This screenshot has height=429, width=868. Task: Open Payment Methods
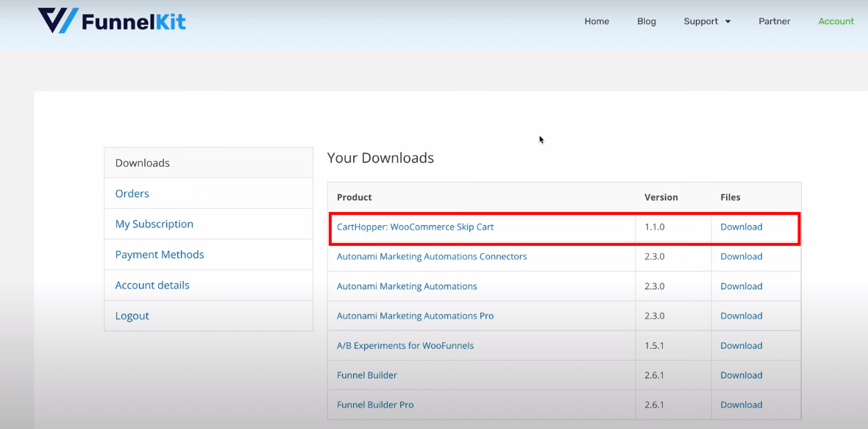[x=159, y=254]
